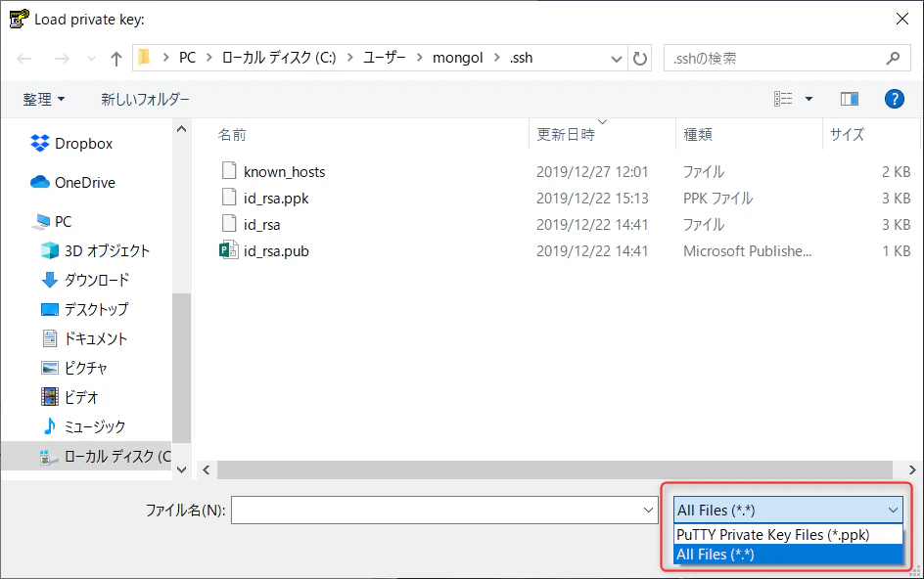Open the ミュージック folder
Screen dimensions: 924x579
click(x=95, y=426)
